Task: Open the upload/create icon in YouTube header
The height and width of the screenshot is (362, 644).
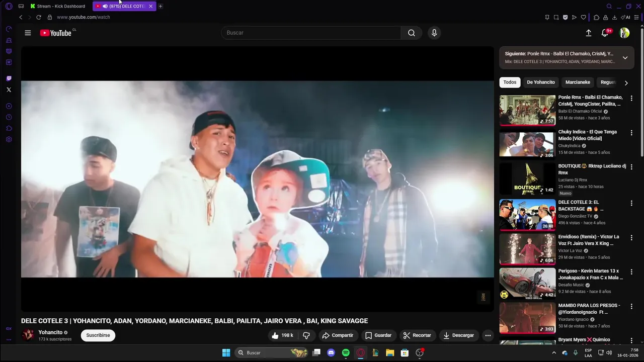Action: 589,33
